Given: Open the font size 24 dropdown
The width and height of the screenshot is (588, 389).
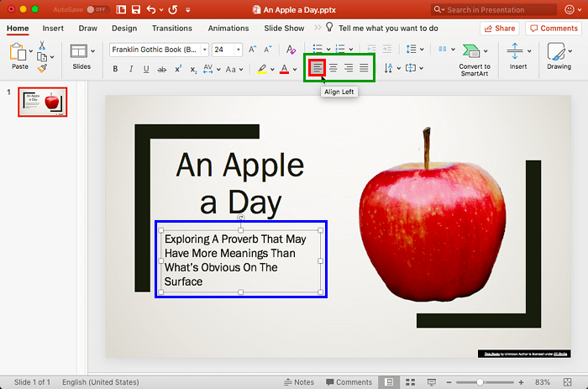Looking at the screenshot, I should [238, 50].
